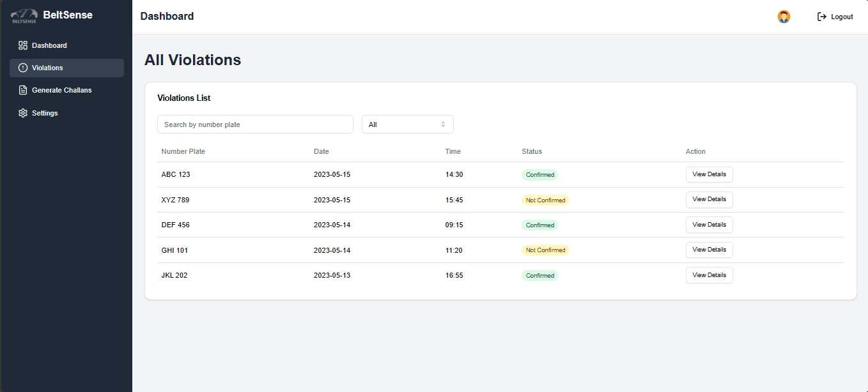
Task: Open the All status filter dropdown
Action: 407,124
